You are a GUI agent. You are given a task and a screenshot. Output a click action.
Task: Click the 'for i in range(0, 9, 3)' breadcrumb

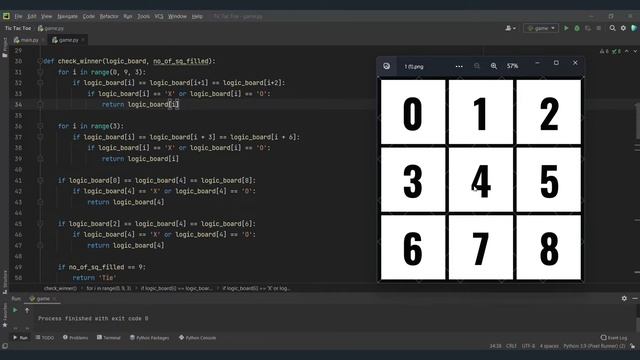109,288
